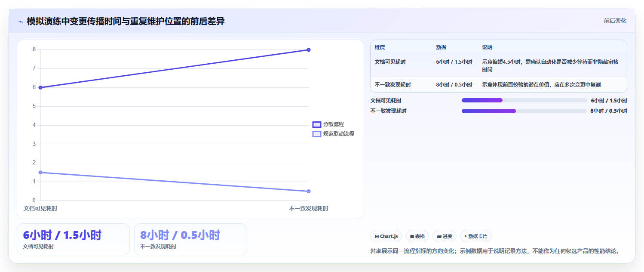
Task: Open the 6小时 / 1.5小时 data card
Action: click(73, 239)
